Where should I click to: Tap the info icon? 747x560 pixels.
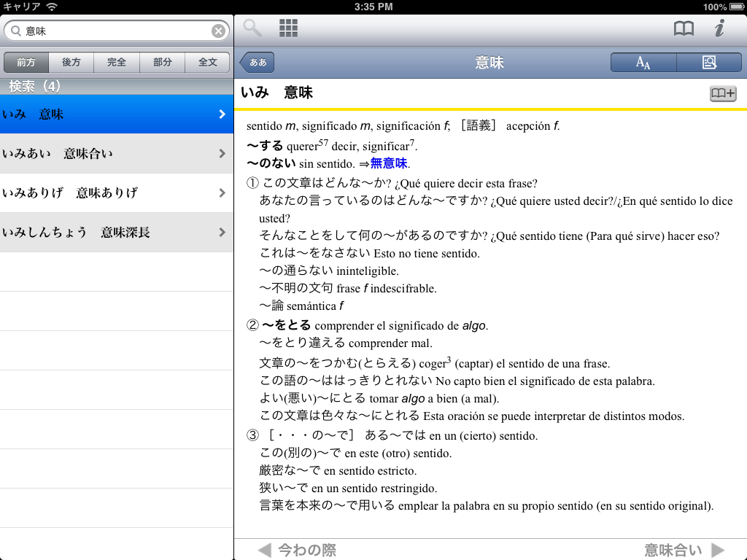click(719, 29)
